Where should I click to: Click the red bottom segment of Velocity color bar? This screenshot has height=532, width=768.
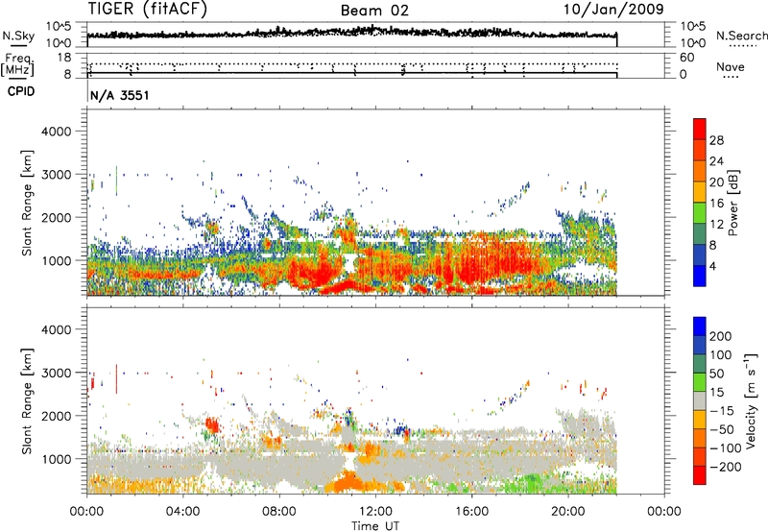tap(700, 475)
